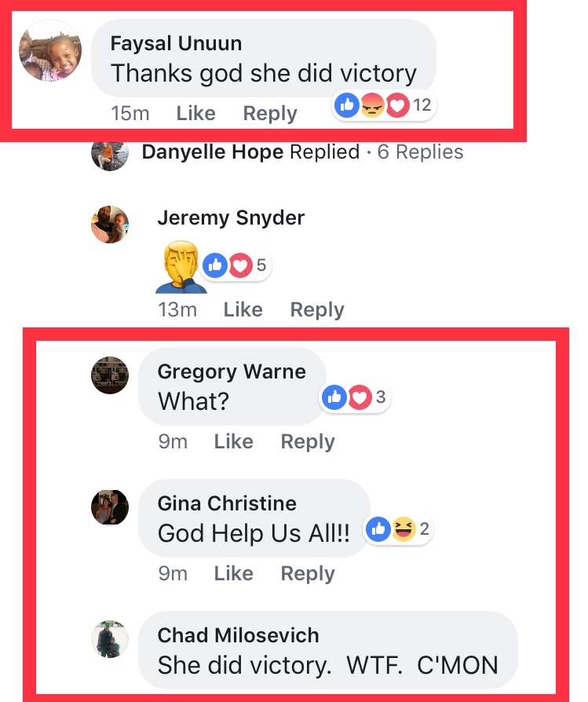The height and width of the screenshot is (702, 588).
Task: View reactions on Gregory Warne's comment
Action: pos(355,397)
